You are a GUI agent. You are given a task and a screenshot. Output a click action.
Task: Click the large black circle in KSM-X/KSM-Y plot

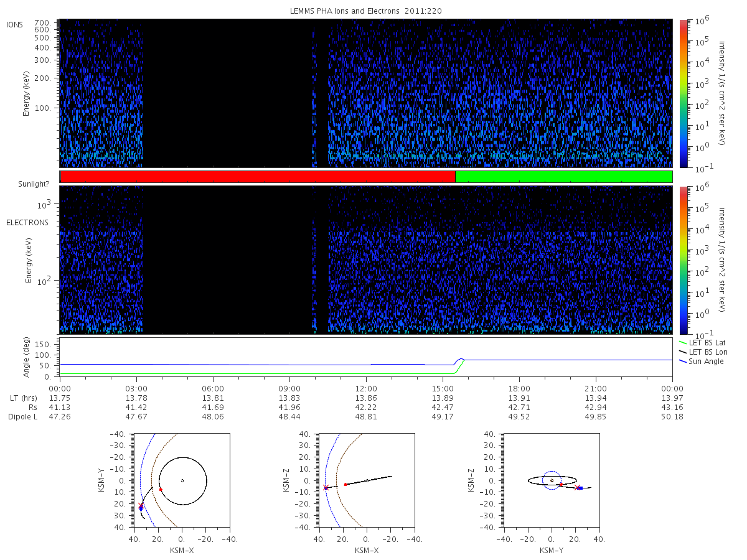182,480
